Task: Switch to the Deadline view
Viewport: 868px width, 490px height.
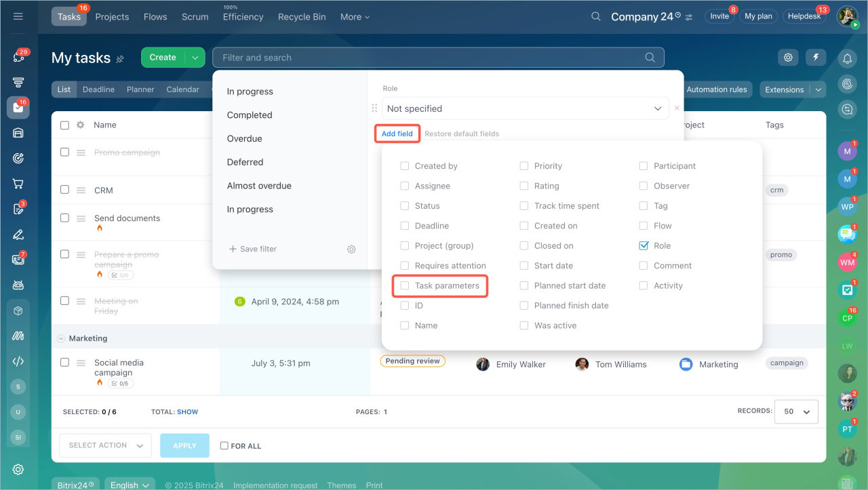Action: pyautogui.click(x=98, y=89)
